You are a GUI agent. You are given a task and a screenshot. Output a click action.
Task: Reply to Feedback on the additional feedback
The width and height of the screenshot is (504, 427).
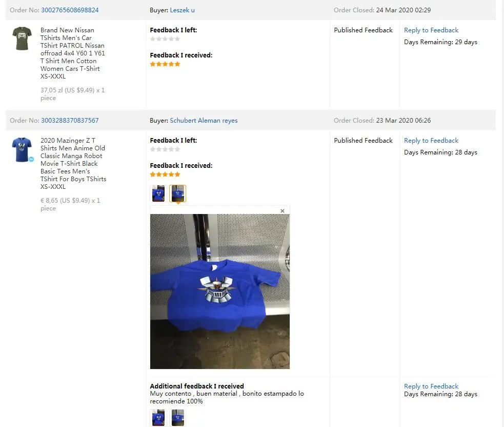coord(431,386)
